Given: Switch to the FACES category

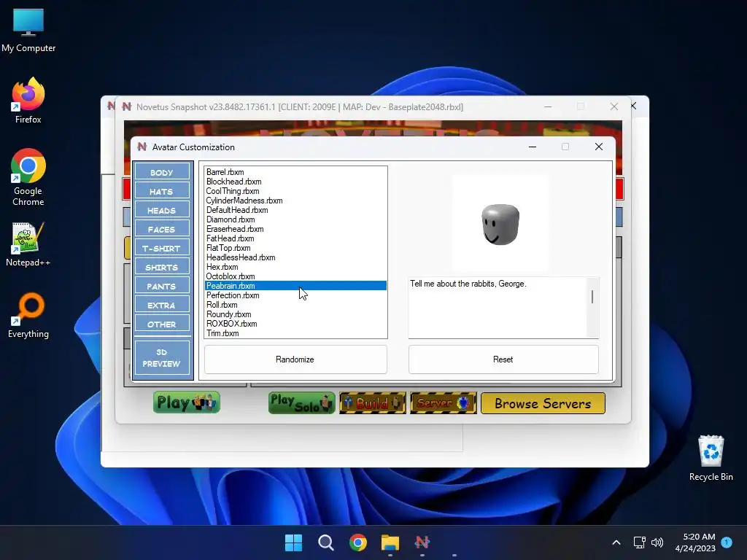Looking at the screenshot, I should click(x=162, y=230).
